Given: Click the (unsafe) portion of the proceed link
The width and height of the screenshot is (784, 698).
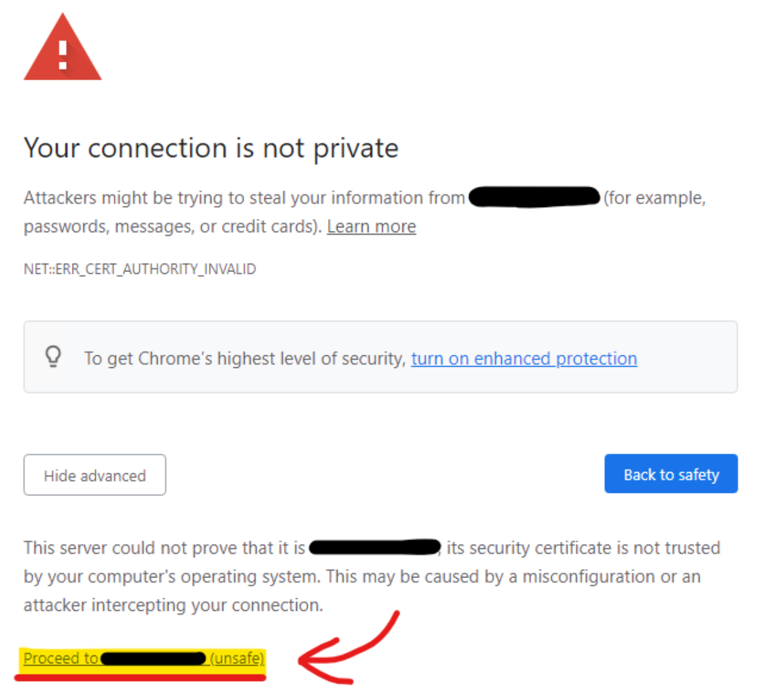Looking at the screenshot, I should tap(238, 658).
